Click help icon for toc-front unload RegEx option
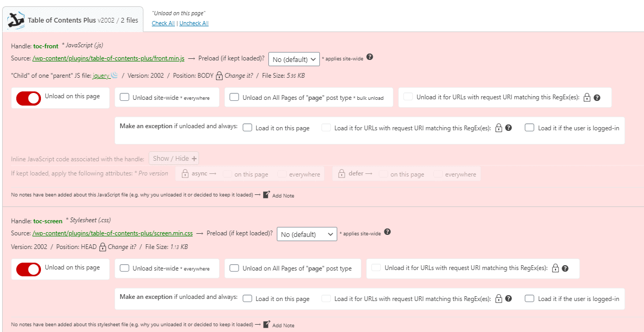Screen dimensions: 644x332 pyautogui.click(x=597, y=98)
